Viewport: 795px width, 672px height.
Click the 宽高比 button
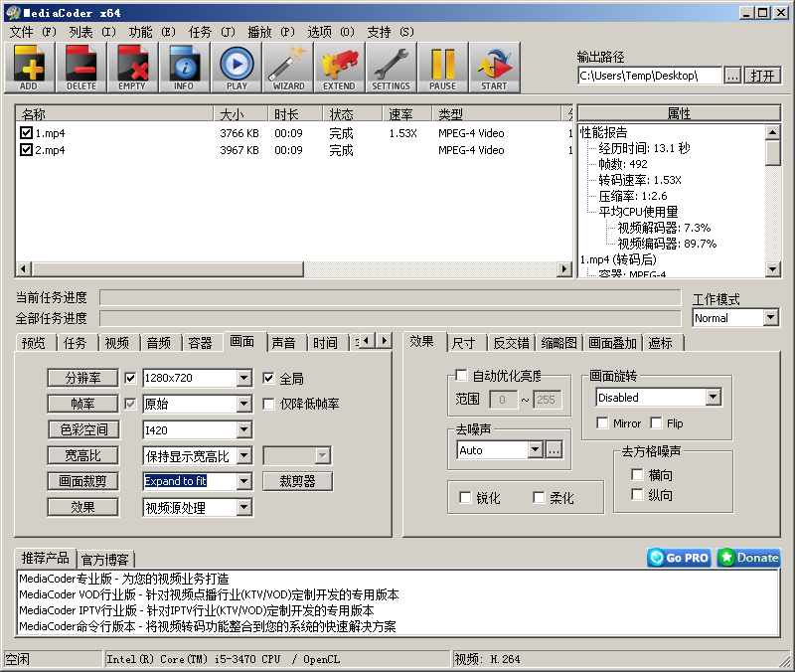(83, 455)
